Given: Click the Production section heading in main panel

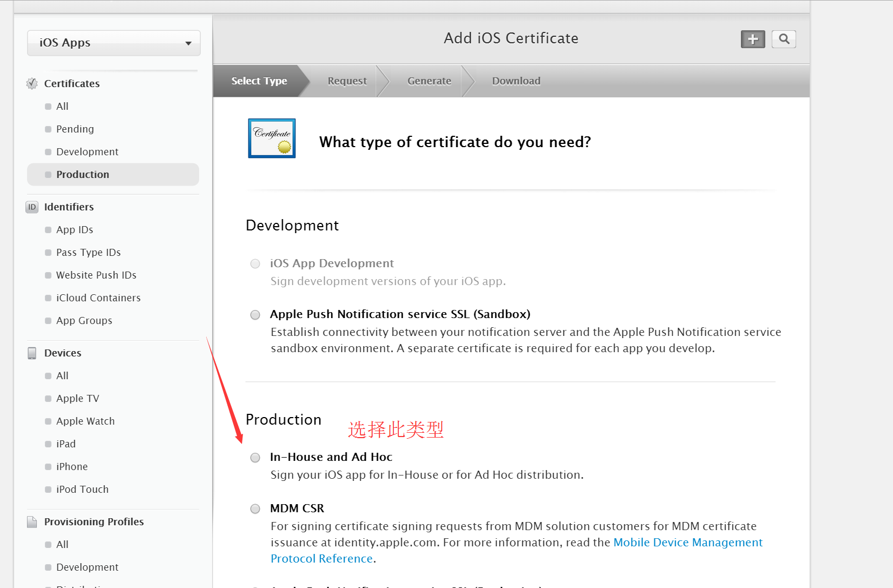Looking at the screenshot, I should click(x=284, y=420).
